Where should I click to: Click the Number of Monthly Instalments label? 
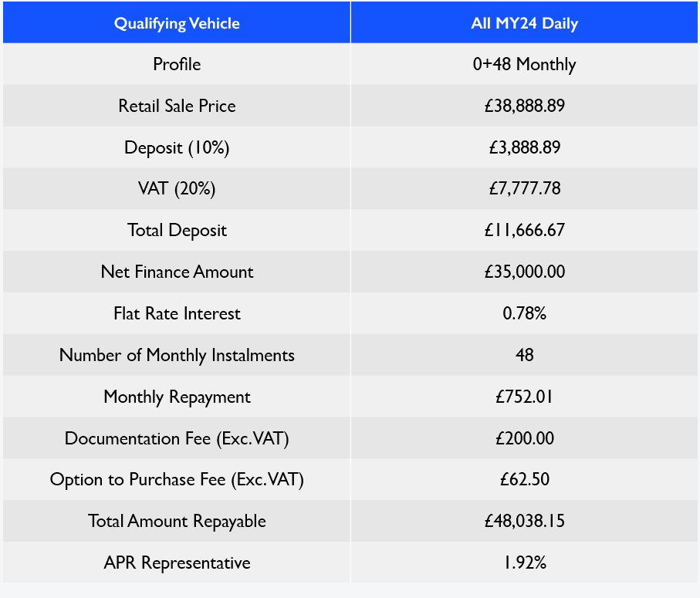pos(177,355)
